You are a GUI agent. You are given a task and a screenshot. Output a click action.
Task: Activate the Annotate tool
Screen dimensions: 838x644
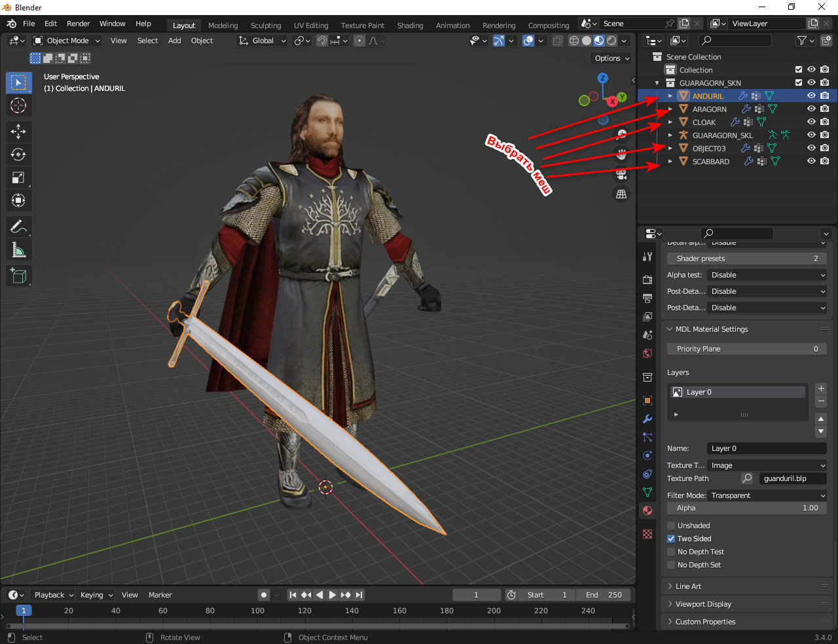[x=19, y=227]
